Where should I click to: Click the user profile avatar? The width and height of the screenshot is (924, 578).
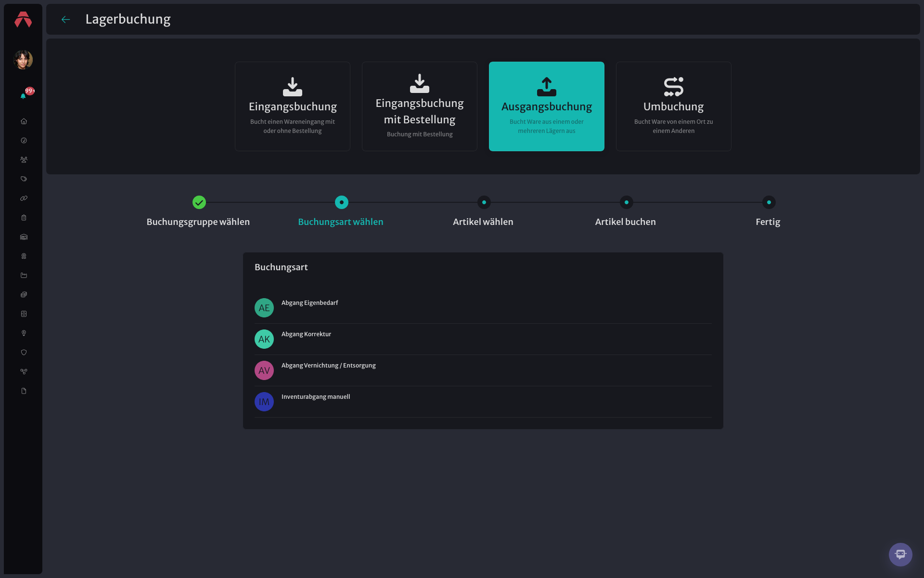click(x=23, y=60)
